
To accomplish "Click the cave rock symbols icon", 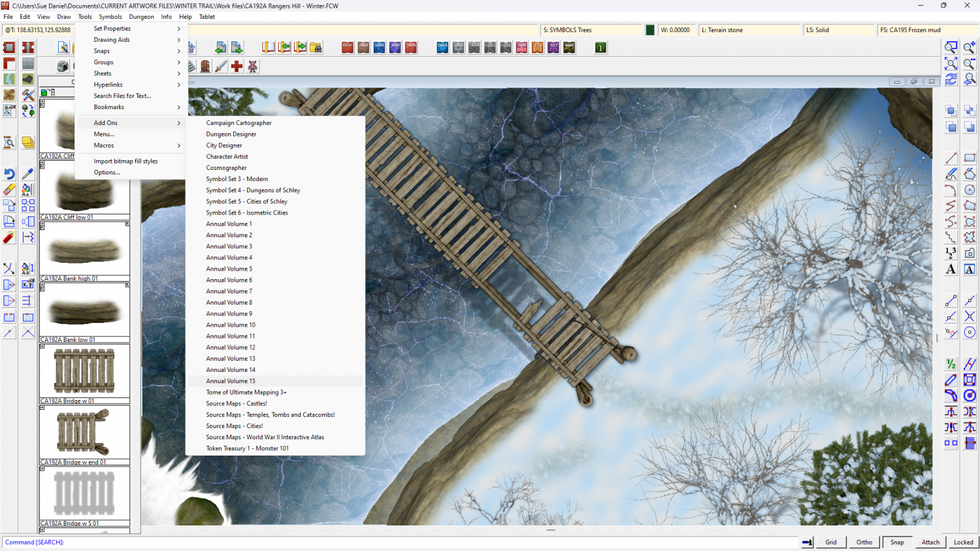I will point(63,66).
